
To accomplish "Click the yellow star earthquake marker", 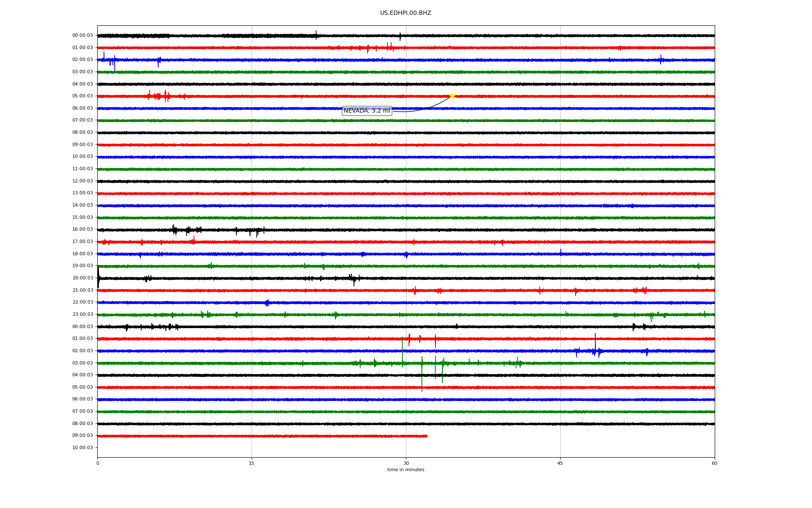I will 452,96.
